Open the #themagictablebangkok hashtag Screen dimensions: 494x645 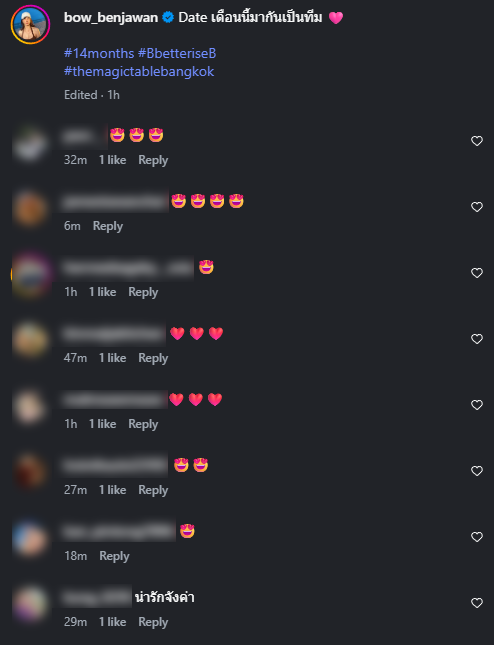(x=139, y=72)
